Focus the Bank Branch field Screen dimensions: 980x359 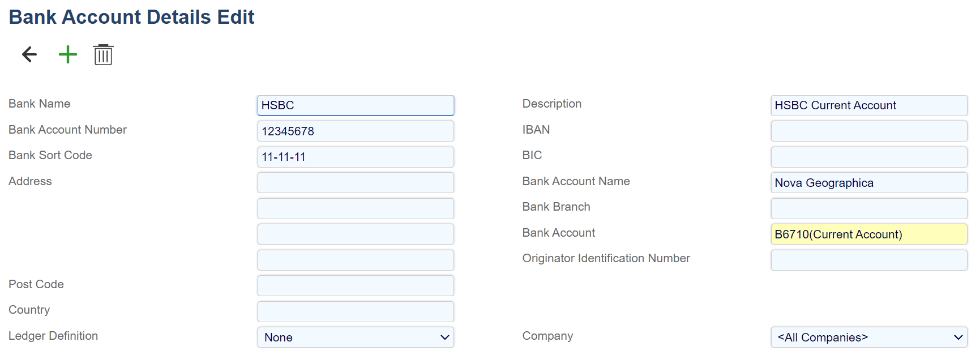[868, 208]
